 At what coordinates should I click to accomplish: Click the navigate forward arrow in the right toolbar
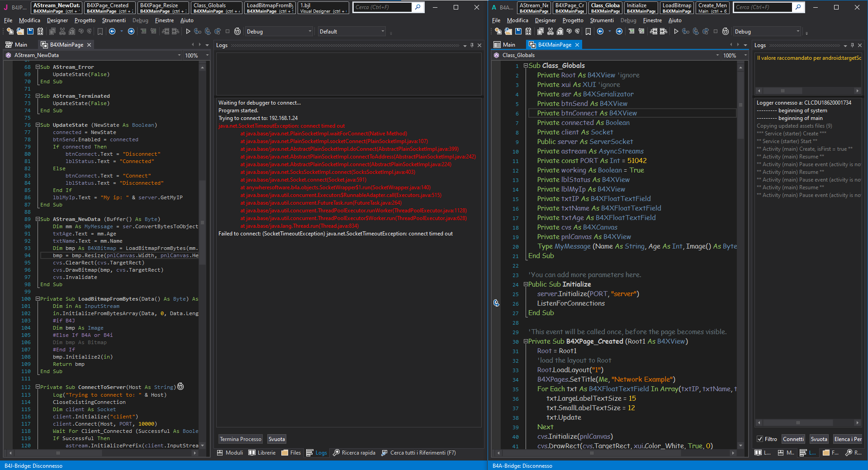[x=619, y=31]
